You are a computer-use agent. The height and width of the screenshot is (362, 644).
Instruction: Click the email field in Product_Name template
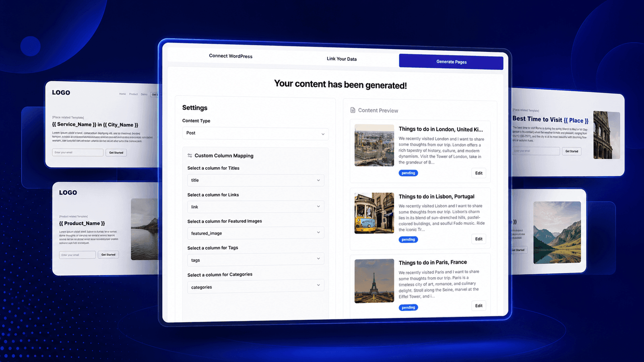tap(77, 255)
